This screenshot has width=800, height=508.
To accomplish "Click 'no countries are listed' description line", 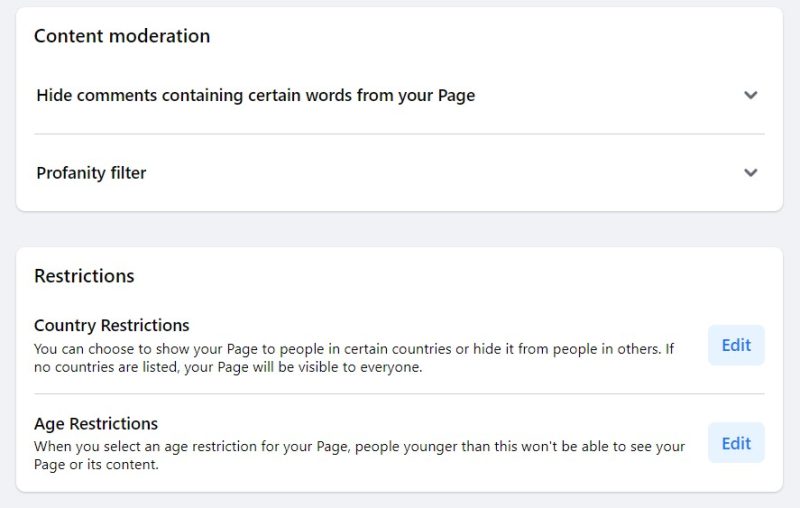I will [228, 367].
